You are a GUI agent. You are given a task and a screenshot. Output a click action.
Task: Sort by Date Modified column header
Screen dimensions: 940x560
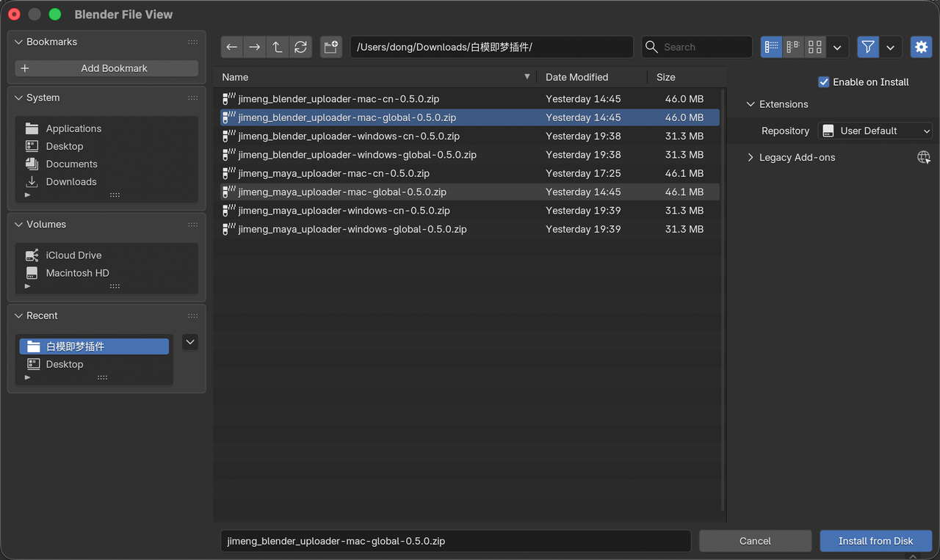point(592,77)
